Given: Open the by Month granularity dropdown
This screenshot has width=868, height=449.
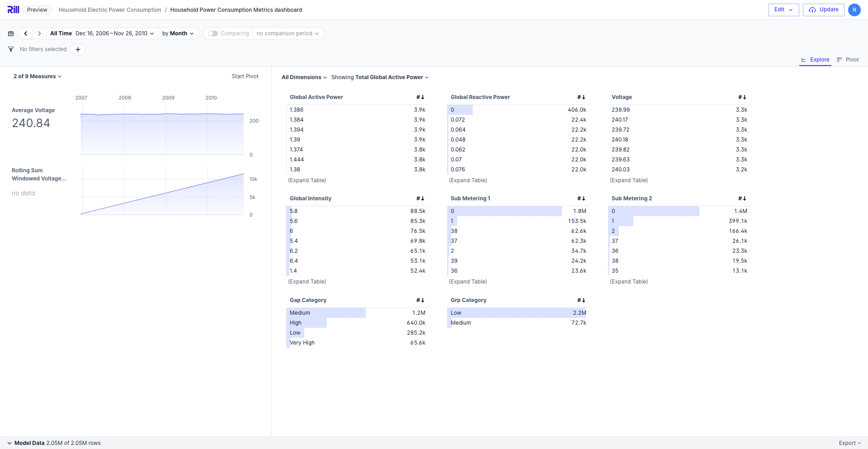Looking at the screenshot, I should pyautogui.click(x=178, y=33).
